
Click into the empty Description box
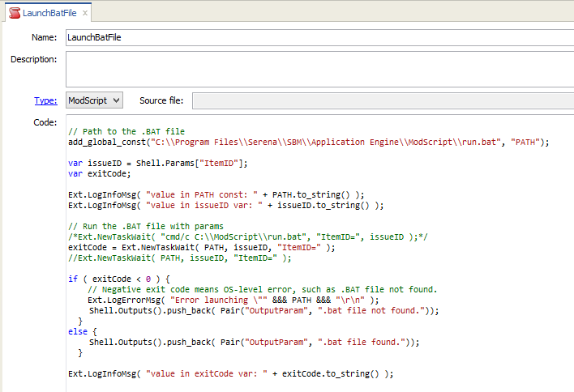pos(316,69)
